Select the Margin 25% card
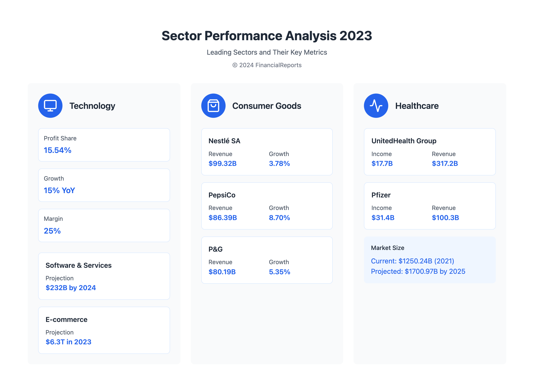This screenshot has width=534, height=392. tap(104, 225)
